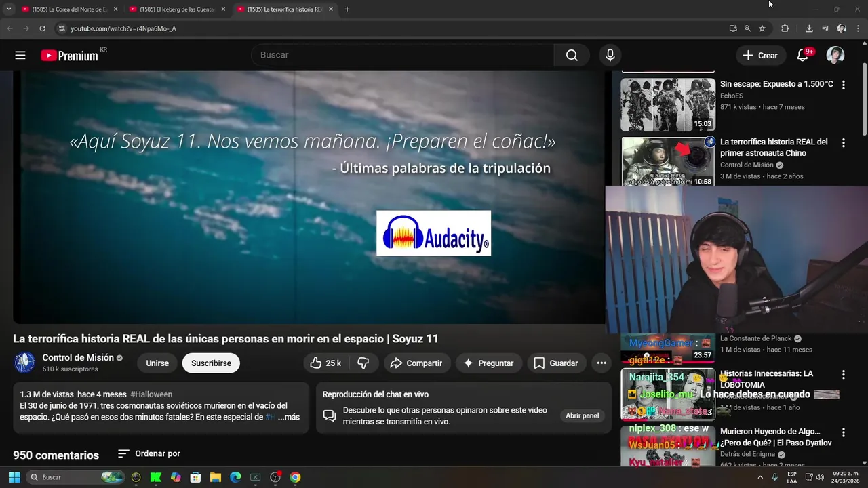Expand video description with ...más
Viewport: 868px width, 488px height.
(x=288, y=417)
